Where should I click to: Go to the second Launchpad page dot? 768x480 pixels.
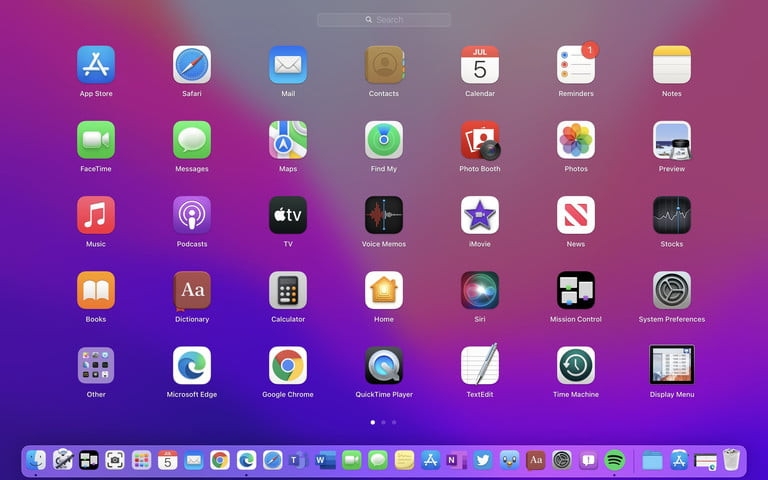click(x=384, y=422)
